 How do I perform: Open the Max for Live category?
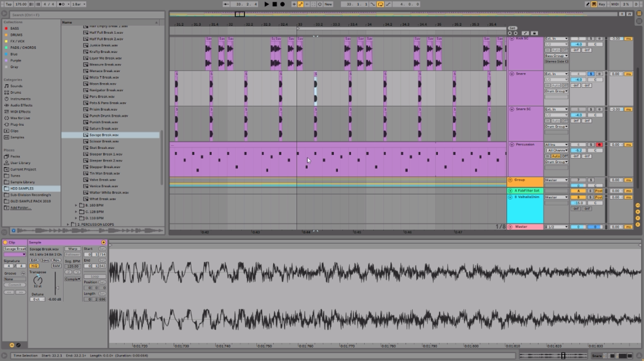[20, 118]
